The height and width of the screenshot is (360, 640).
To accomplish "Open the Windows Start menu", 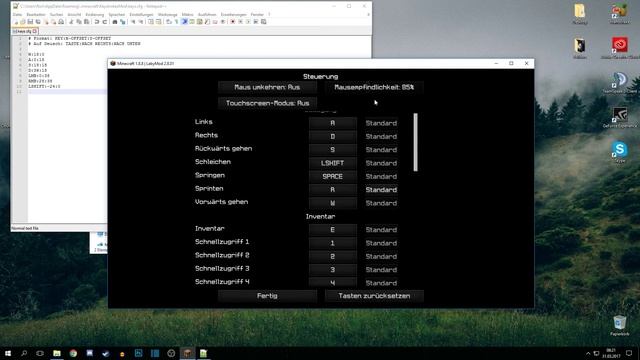I will tap(8, 353).
